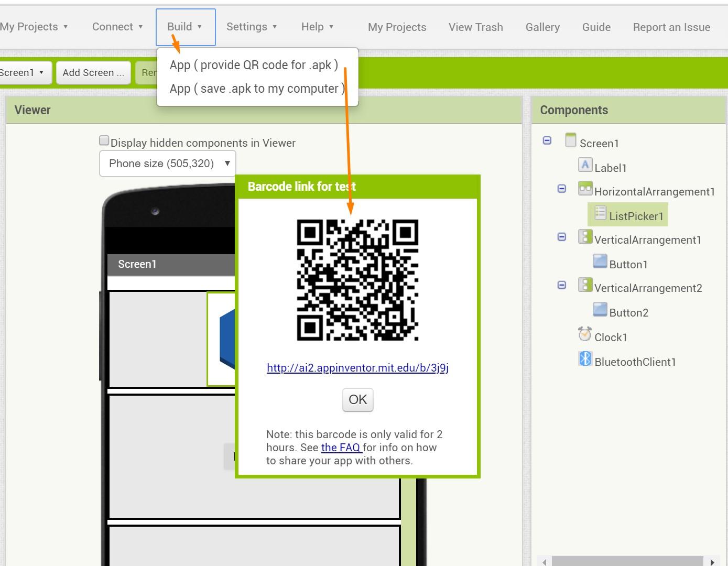Click the Viewer panel header
Image resolution: width=728 pixels, height=566 pixels.
click(264, 110)
